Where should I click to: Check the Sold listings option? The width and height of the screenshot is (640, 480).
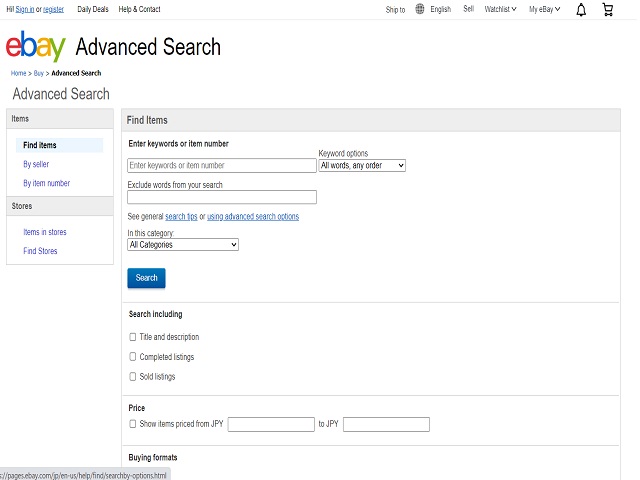pos(133,376)
